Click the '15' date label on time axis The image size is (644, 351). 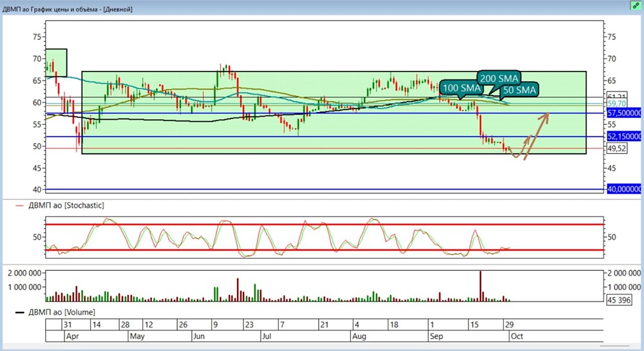(475, 325)
